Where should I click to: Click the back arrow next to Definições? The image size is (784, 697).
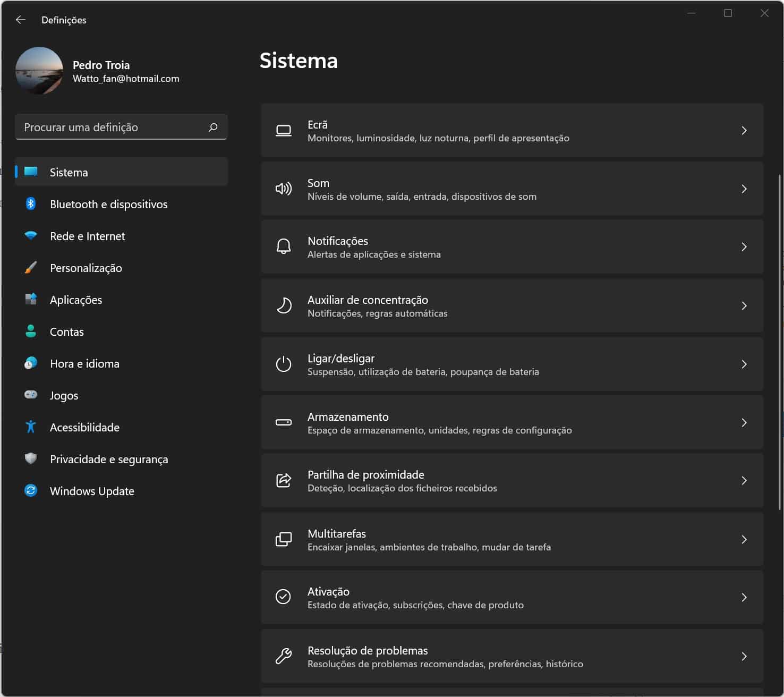(x=21, y=20)
